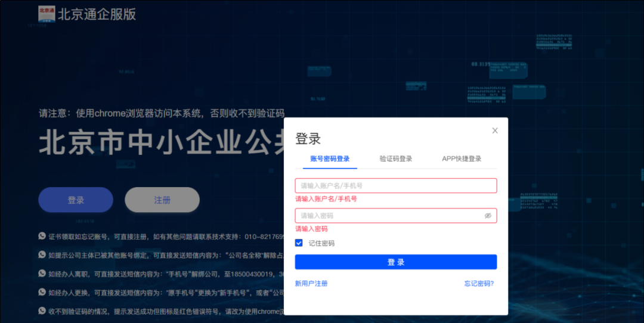Click the 记住密码 label text
Viewport: 644px width, 323px height.
tap(321, 243)
